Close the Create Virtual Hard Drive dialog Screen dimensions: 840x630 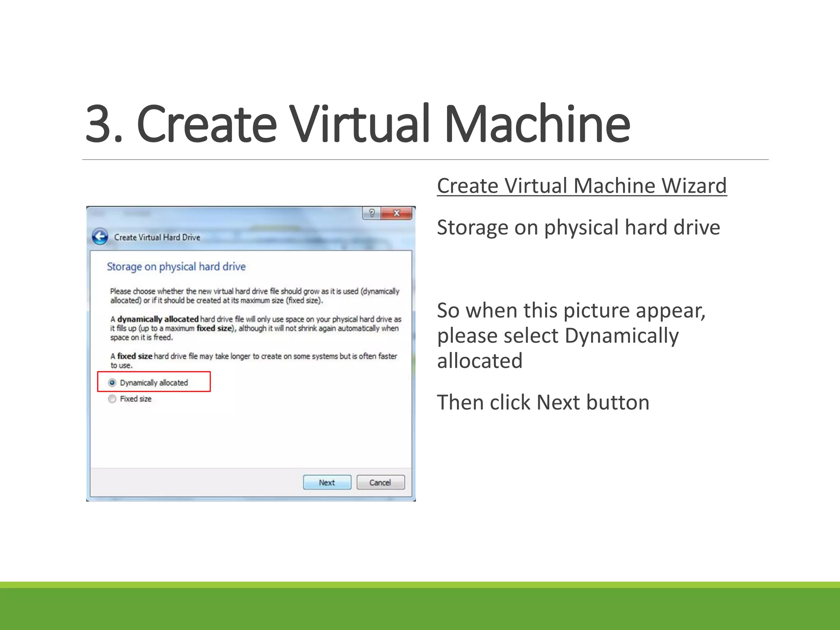(x=396, y=213)
